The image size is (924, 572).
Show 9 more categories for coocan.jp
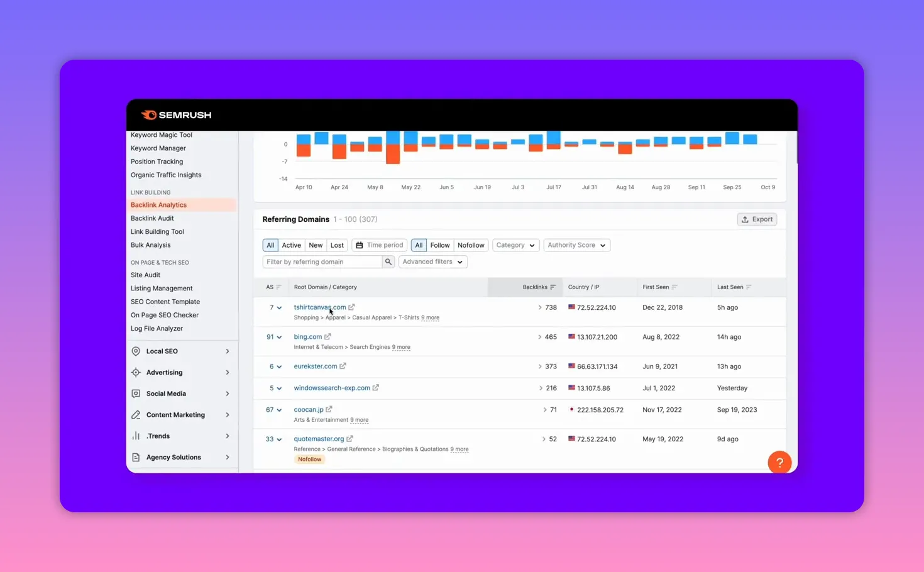coord(359,420)
